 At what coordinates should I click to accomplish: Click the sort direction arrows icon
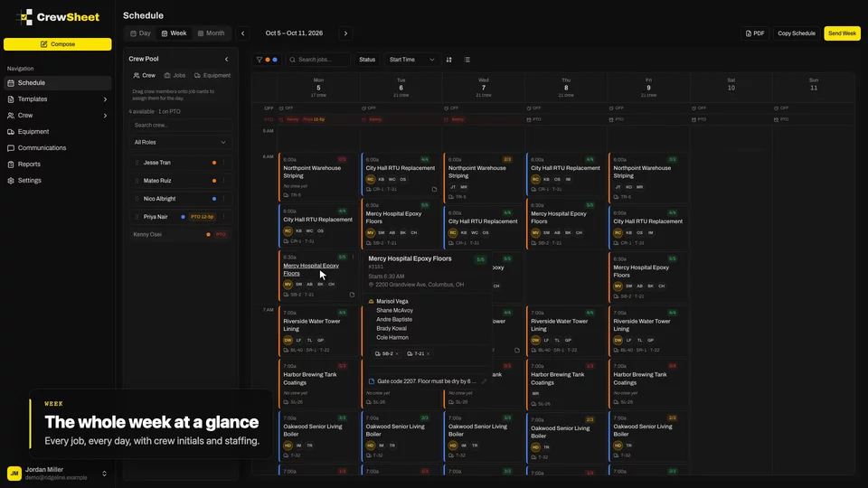pos(449,60)
